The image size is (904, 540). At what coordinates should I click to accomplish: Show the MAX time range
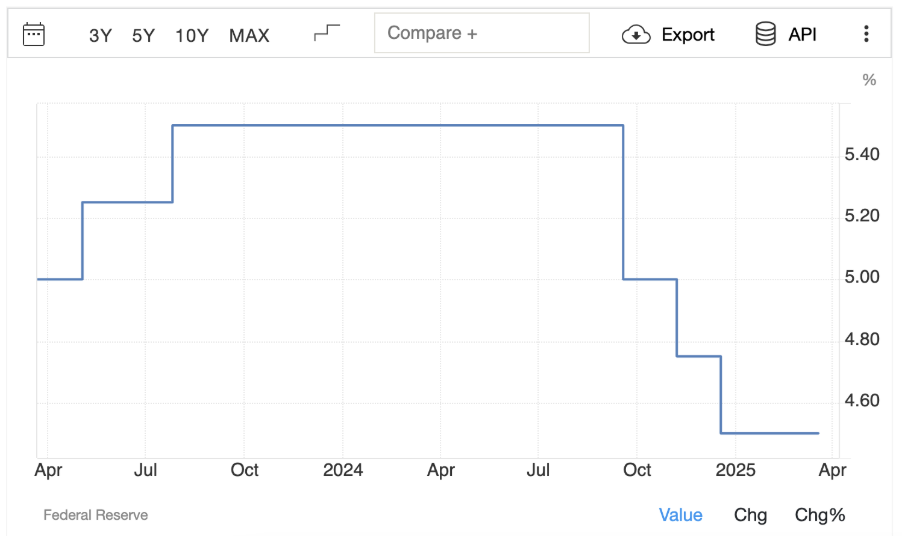point(249,35)
